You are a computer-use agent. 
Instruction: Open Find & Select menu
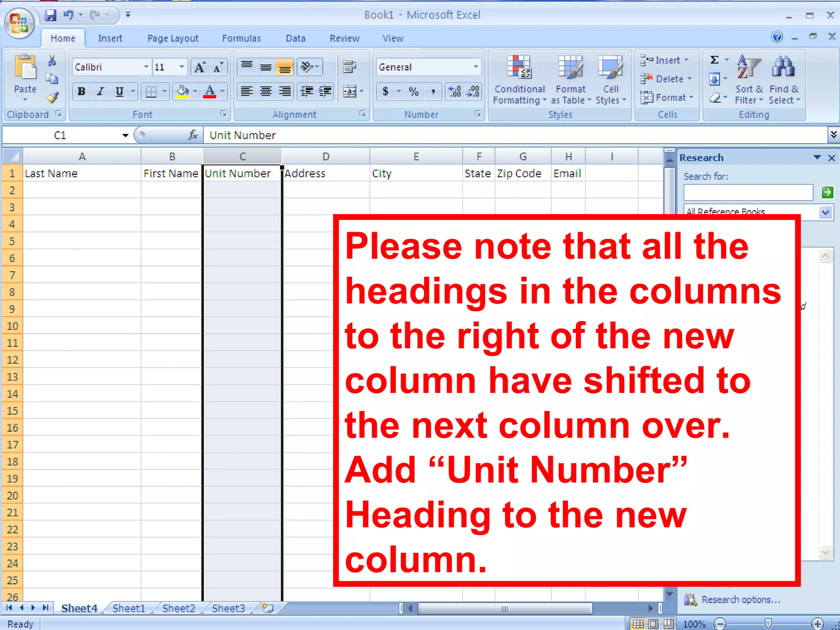point(784,80)
